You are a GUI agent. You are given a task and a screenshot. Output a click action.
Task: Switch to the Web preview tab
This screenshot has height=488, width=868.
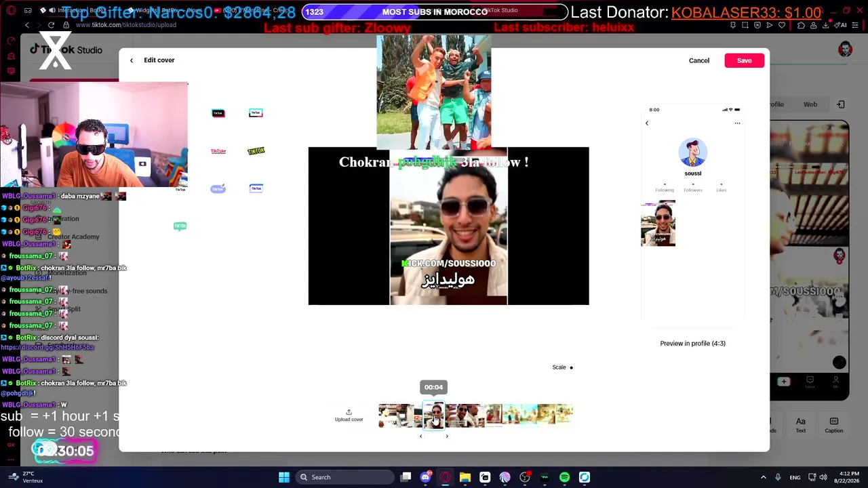(810, 104)
